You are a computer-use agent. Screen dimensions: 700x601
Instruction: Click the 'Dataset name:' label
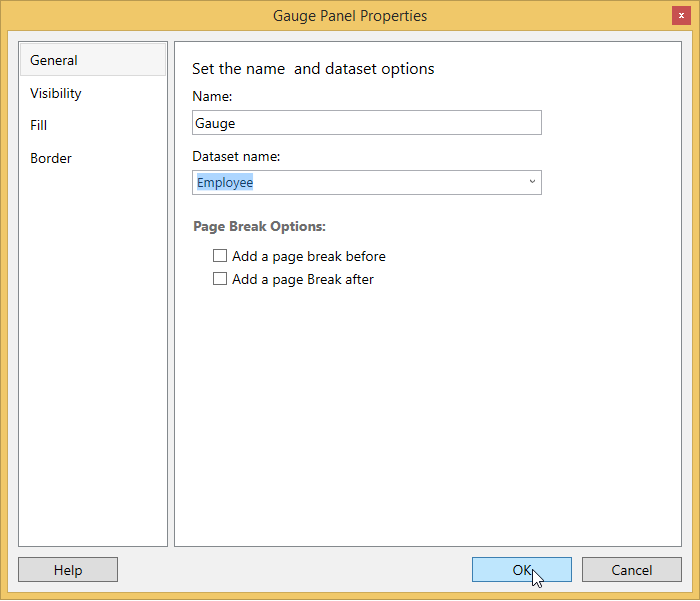coord(236,156)
